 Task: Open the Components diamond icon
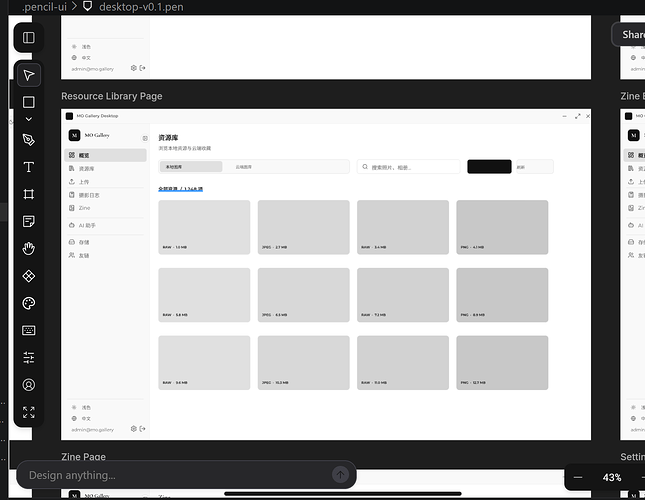pyautogui.click(x=28, y=276)
